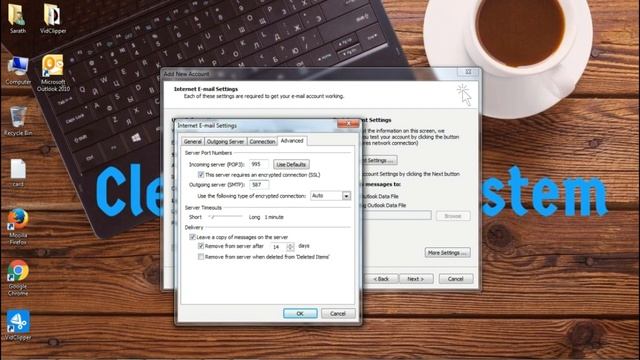Click Cancel in Internet E-mail Settings dialog

[338, 313]
